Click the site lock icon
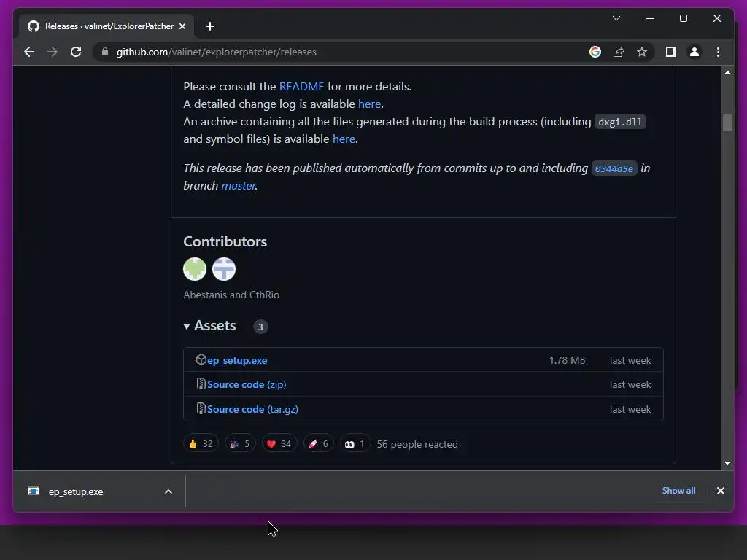The width and height of the screenshot is (747, 560). 105,52
